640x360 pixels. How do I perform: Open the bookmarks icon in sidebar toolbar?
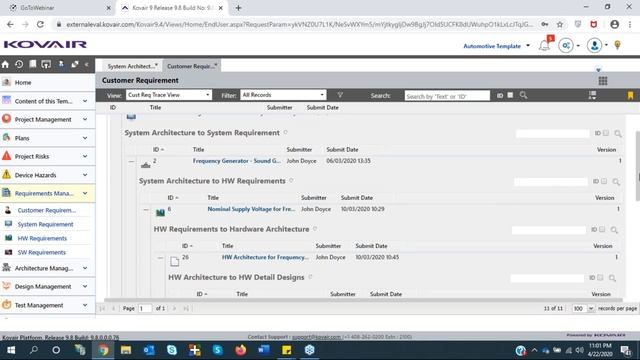pos(33,64)
